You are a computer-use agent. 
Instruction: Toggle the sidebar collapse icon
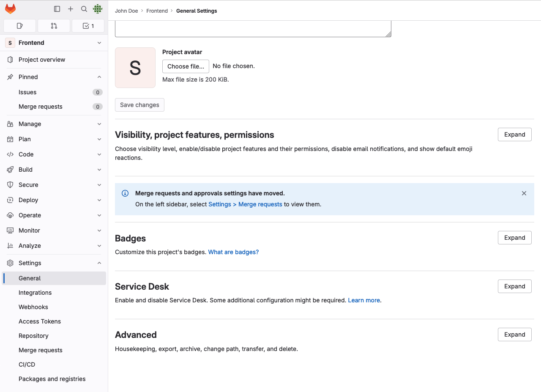[57, 9]
